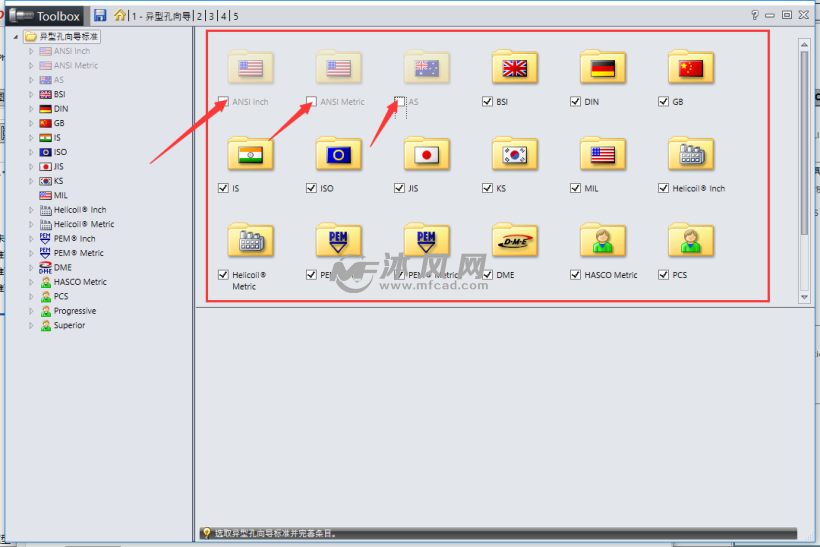Click the Help question mark icon
Image resolution: width=820 pixels, height=547 pixels.
pyautogui.click(x=754, y=15)
